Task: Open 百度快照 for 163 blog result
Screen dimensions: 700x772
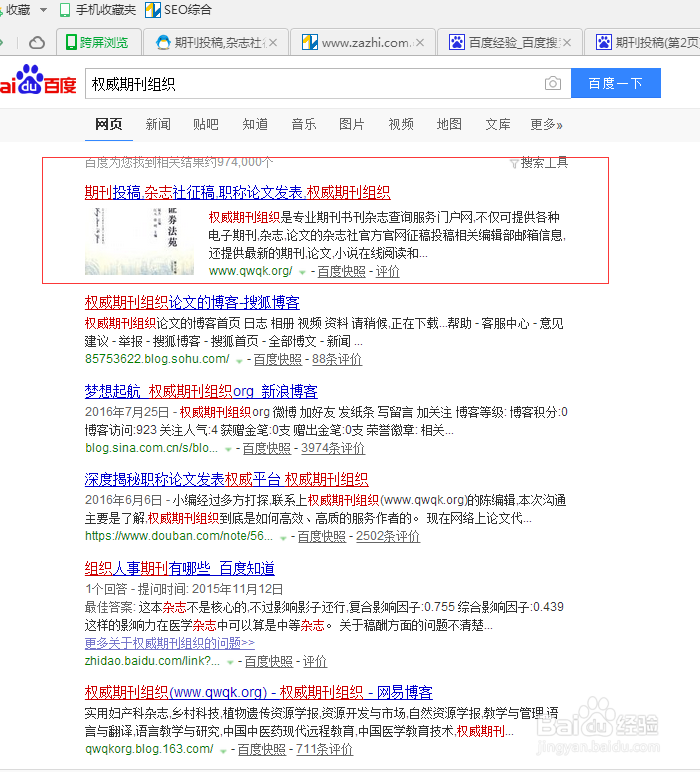Action: tap(262, 749)
